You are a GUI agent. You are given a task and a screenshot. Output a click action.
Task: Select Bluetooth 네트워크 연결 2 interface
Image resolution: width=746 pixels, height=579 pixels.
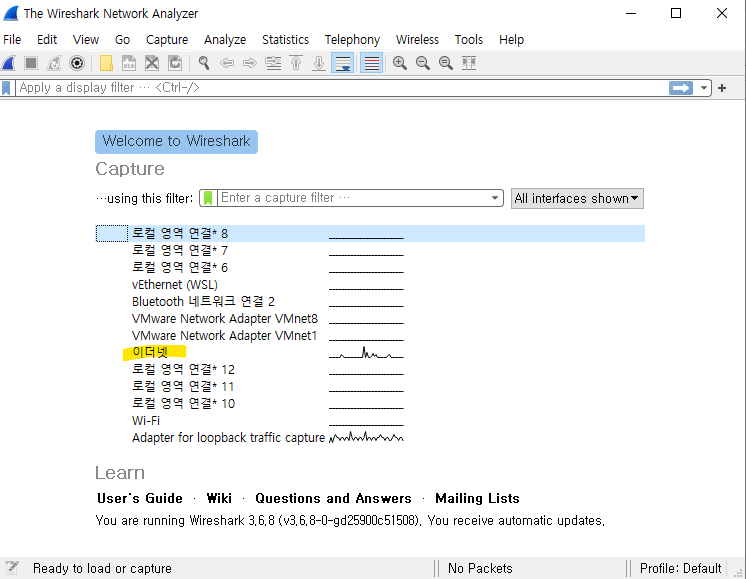click(x=370, y=302)
